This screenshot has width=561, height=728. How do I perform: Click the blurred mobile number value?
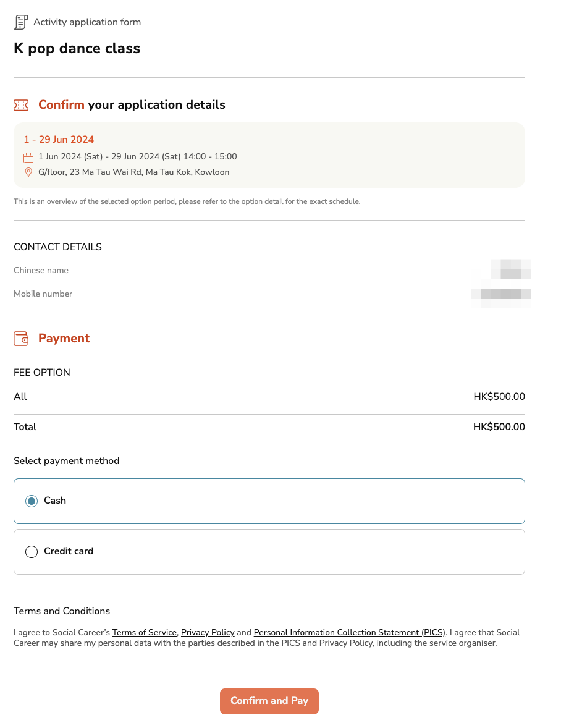(501, 294)
